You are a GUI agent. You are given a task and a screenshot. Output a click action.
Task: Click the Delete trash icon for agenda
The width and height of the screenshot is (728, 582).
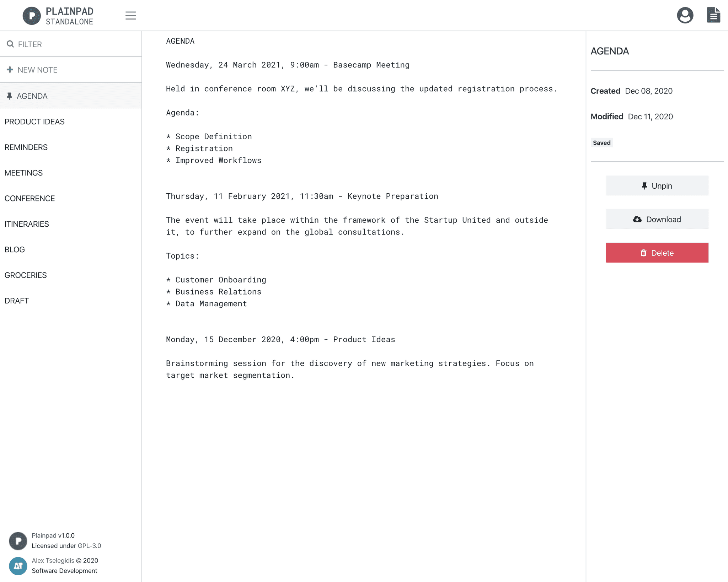point(643,252)
